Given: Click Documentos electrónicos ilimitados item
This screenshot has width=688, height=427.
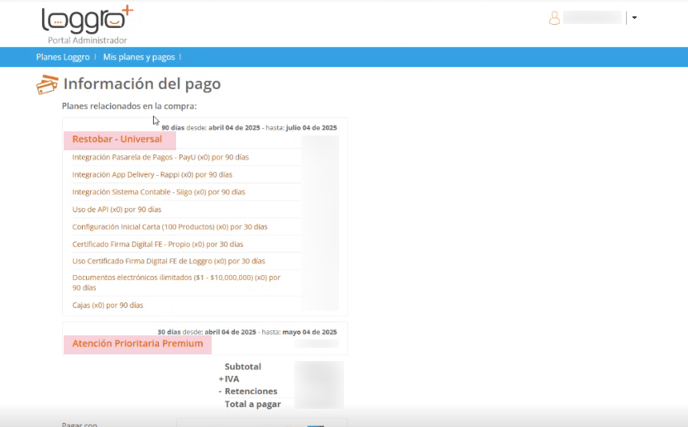Looking at the screenshot, I should pyautogui.click(x=176, y=277).
